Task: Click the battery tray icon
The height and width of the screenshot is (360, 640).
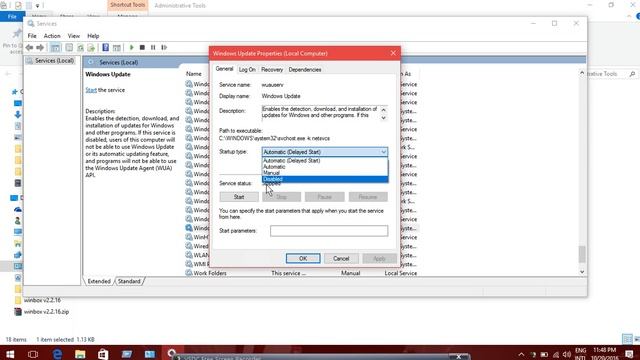Action: coord(544,354)
